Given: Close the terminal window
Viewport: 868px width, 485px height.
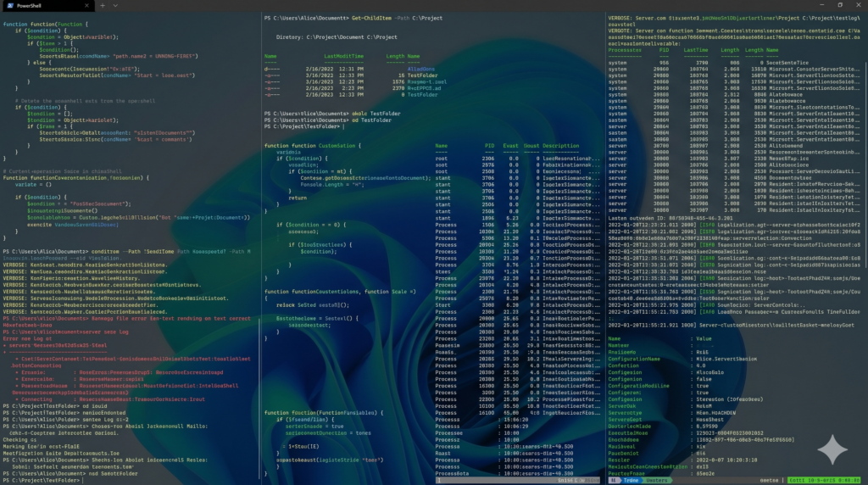Looking at the screenshot, I should click(859, 5).
